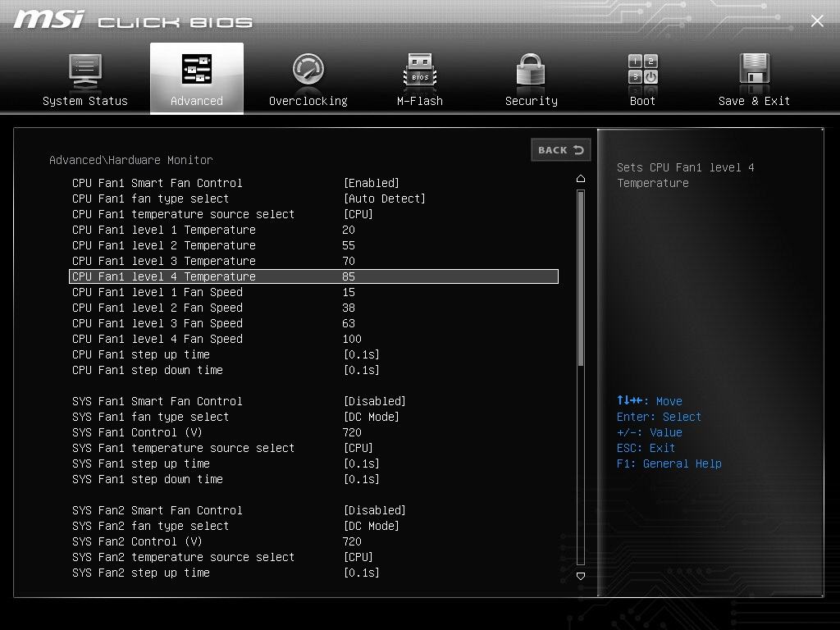Open the M-Flash BIOS USB icon
Image resolution: width=840 pixels, height=630 pixels.
(x=420, y=71)
